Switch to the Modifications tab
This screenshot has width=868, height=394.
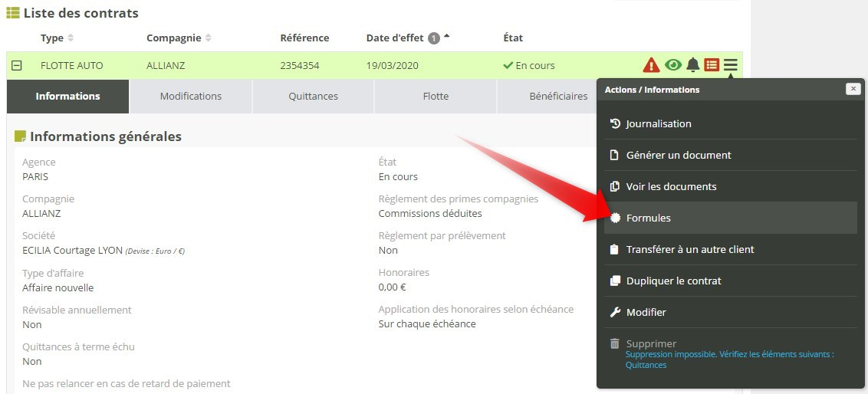191,97
